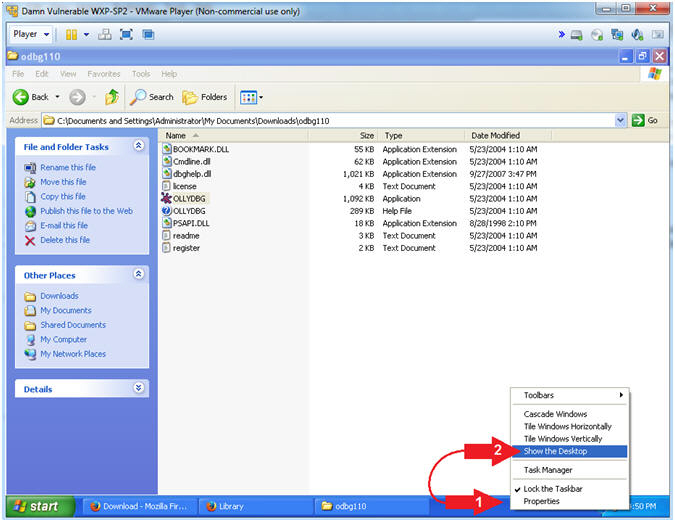Click the odbg110 taskbar button
675x522 pixels.
pos(371,507)
